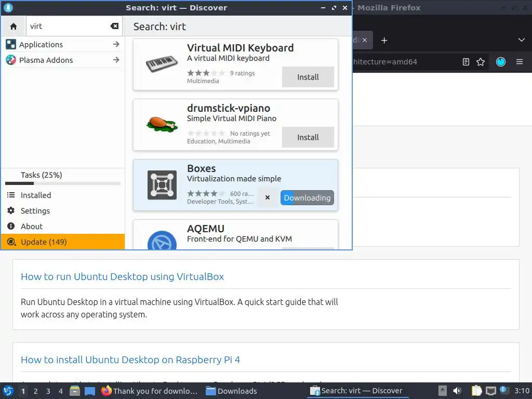This screenshot has height=399, width=532.
Task: Clear the virt search text
Action: pos(114,26)
